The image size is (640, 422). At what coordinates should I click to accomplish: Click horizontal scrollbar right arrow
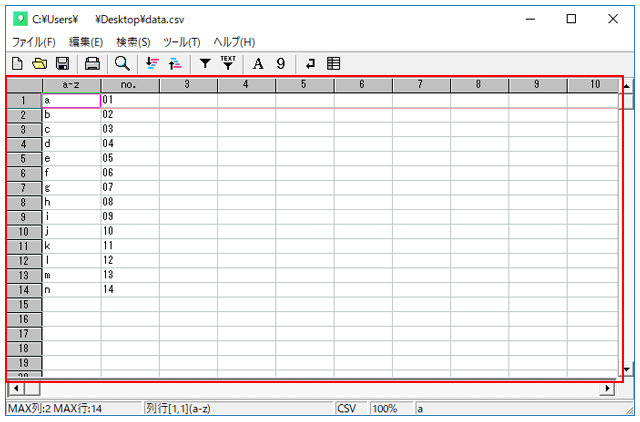tap(607, 388)
